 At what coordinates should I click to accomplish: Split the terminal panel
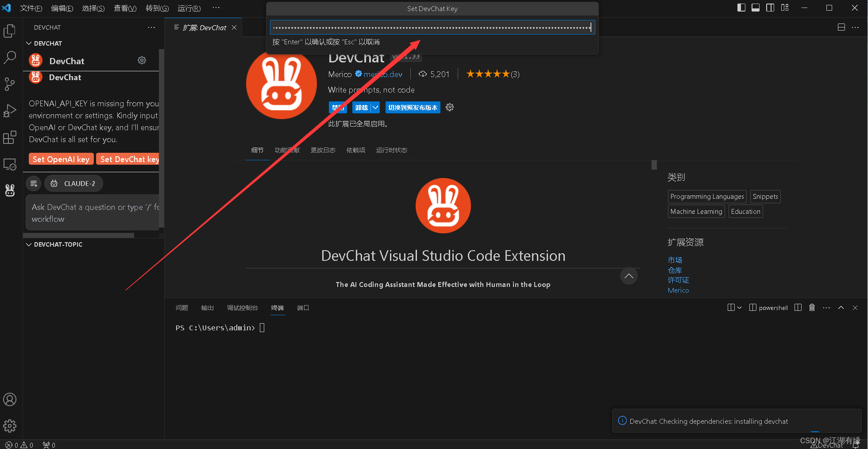coord(798,308)
